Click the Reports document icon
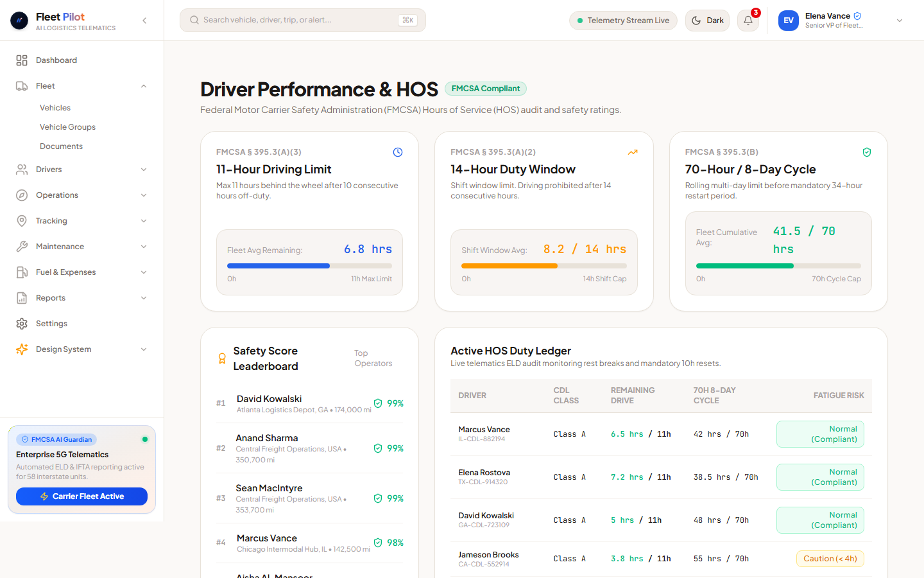Viewport: 924px width, 578px height. point(22,298)
